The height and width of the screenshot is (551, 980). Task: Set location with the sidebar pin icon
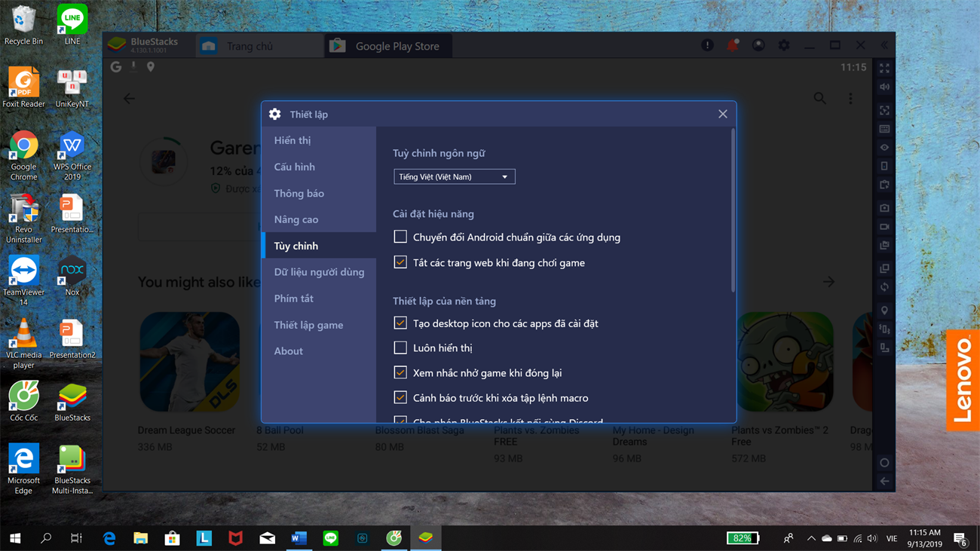[x=884, y=311]
